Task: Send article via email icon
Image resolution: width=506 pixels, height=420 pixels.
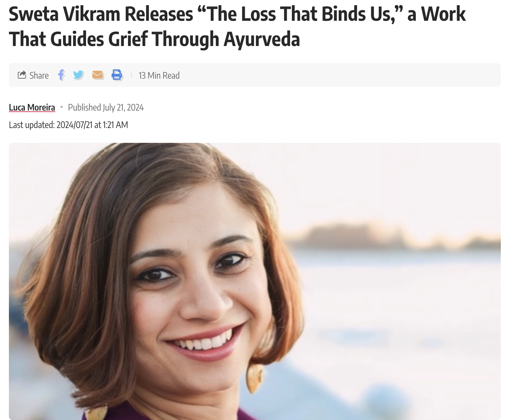Action: pyautogui.click(x=98, y=75)
